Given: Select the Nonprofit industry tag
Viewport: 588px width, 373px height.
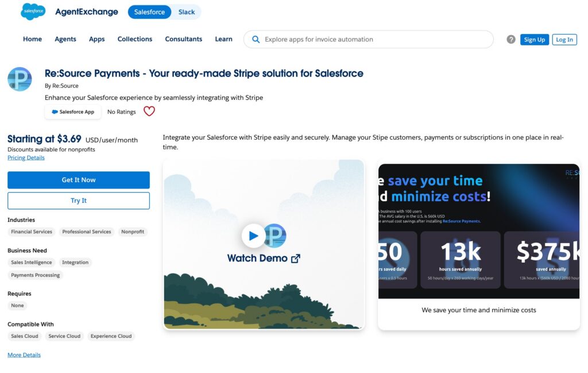Looking at the screenshot, I should point(133,232).
